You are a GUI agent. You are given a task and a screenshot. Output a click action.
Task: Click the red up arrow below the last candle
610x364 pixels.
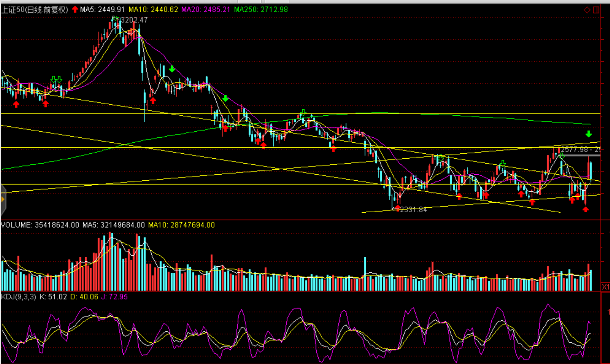coord(585,209)
